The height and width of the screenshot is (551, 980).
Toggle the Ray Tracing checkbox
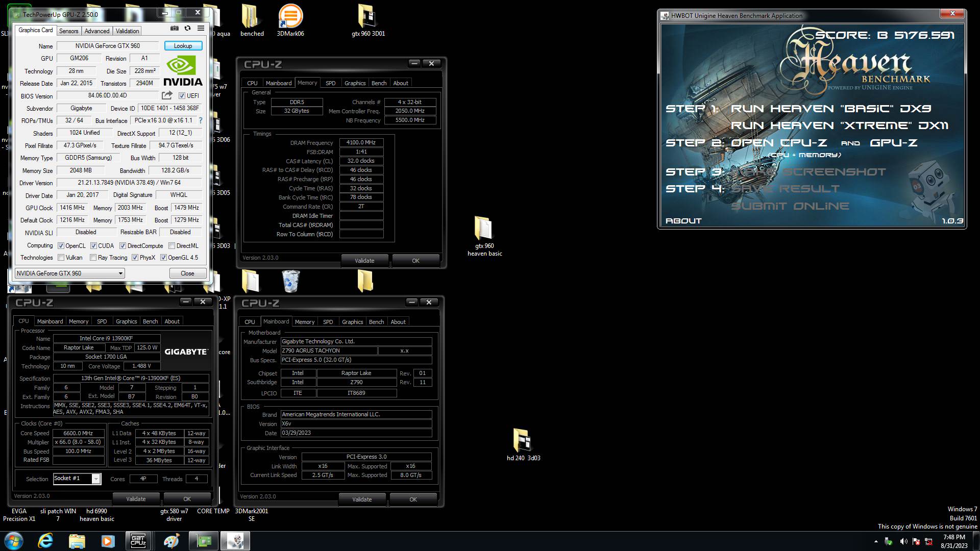pyautogui.click(x=93, y=258)
